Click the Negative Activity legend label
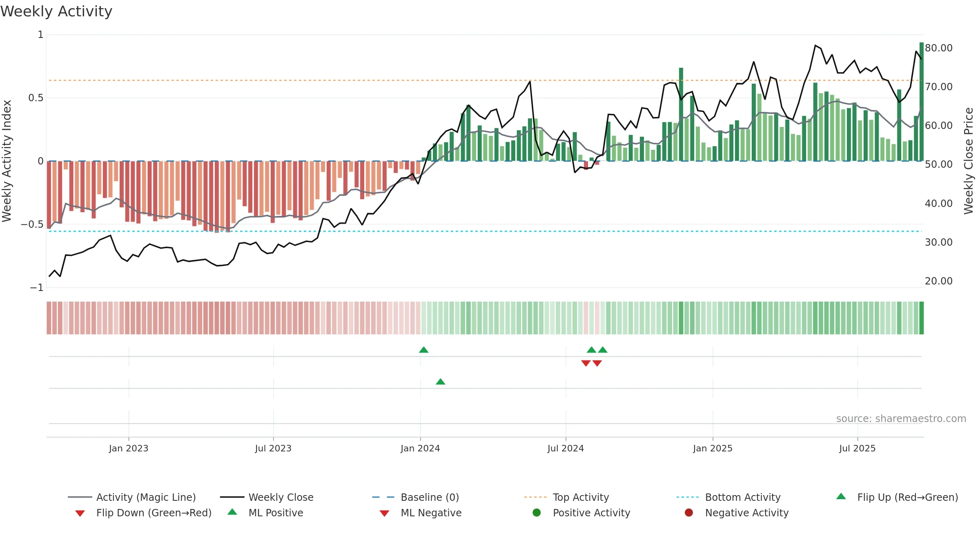 [x=747, y=513]
